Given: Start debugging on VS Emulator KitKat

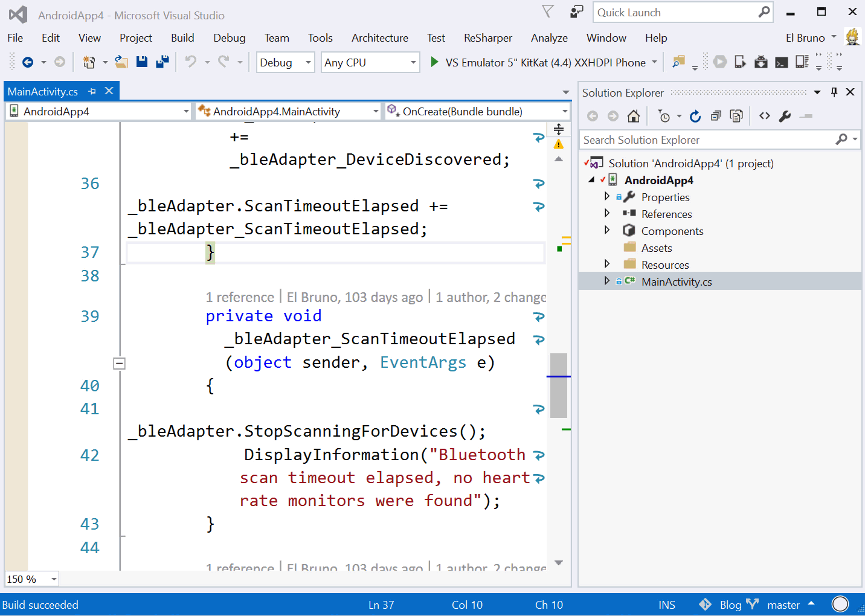Looking at the screenshot, I should (434, 62).
